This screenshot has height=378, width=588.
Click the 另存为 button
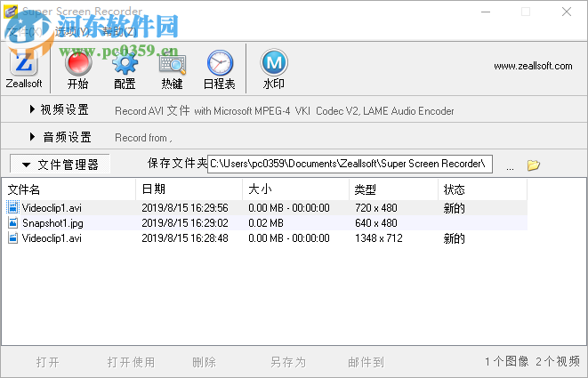coord(288,362)
